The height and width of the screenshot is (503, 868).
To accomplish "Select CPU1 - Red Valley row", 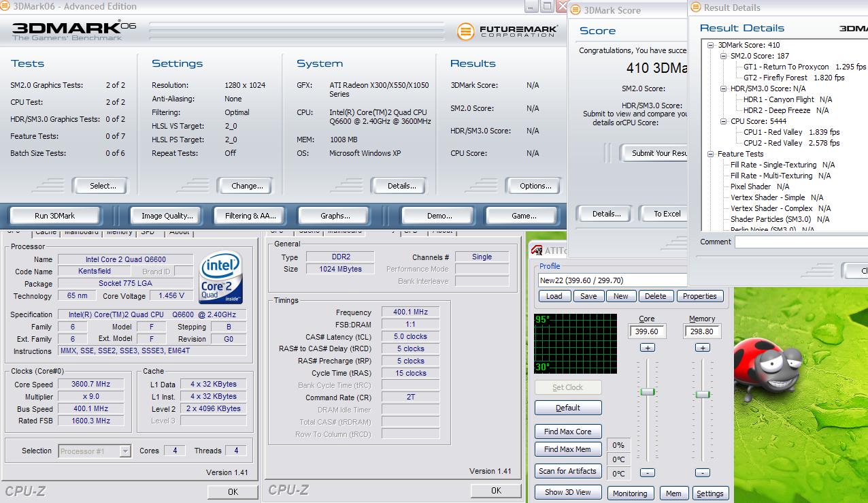I will (x=791, y=132).
